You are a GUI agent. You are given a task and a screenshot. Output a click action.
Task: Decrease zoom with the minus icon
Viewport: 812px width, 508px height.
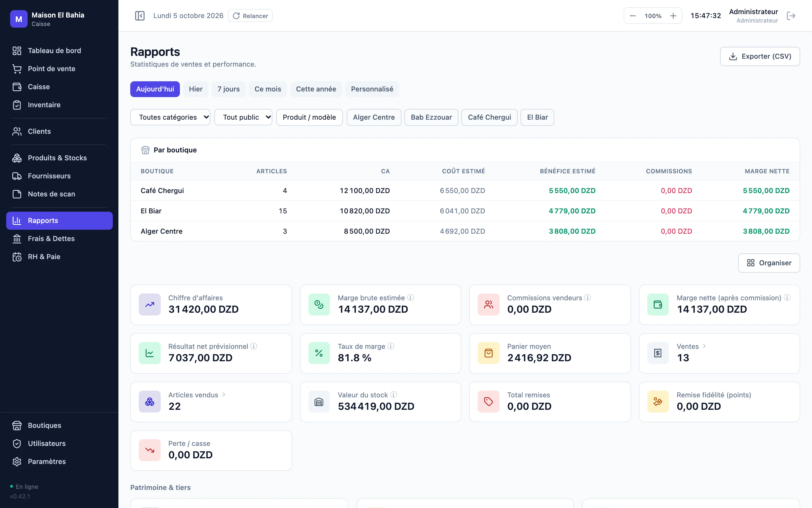(x=632, y=16)
